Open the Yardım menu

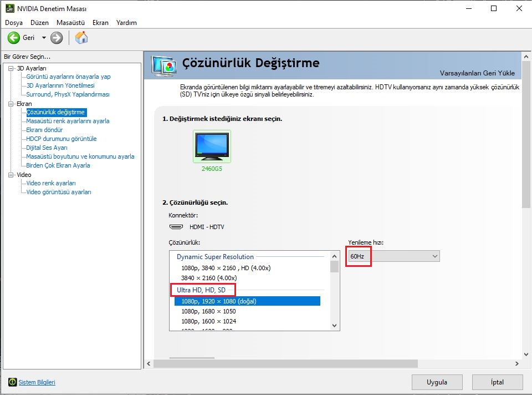point(126,23)
